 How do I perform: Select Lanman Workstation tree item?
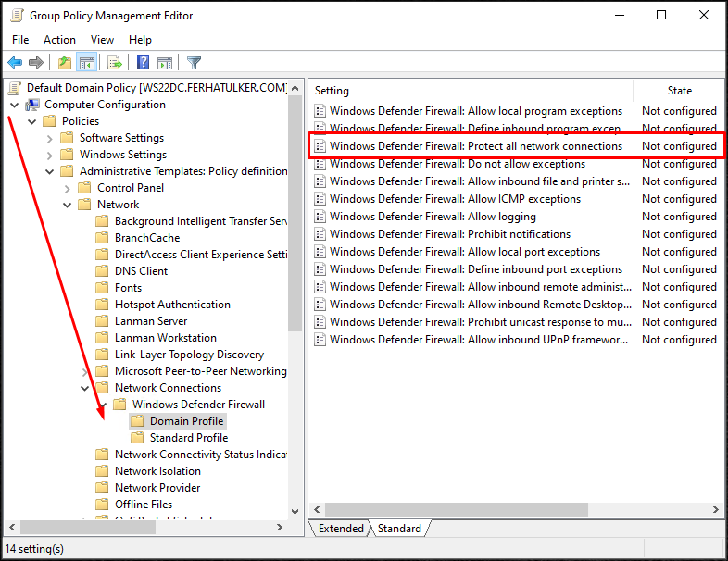[165, 338]
